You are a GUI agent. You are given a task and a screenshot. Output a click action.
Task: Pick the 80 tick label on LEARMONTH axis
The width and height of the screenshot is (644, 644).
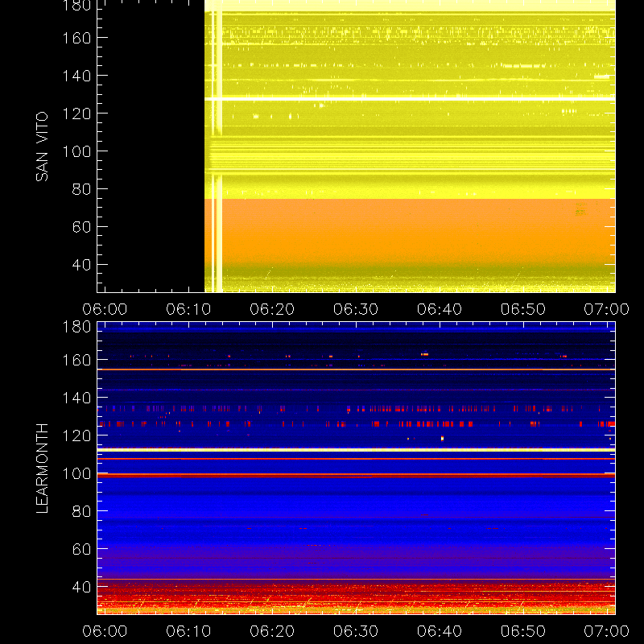82,511
